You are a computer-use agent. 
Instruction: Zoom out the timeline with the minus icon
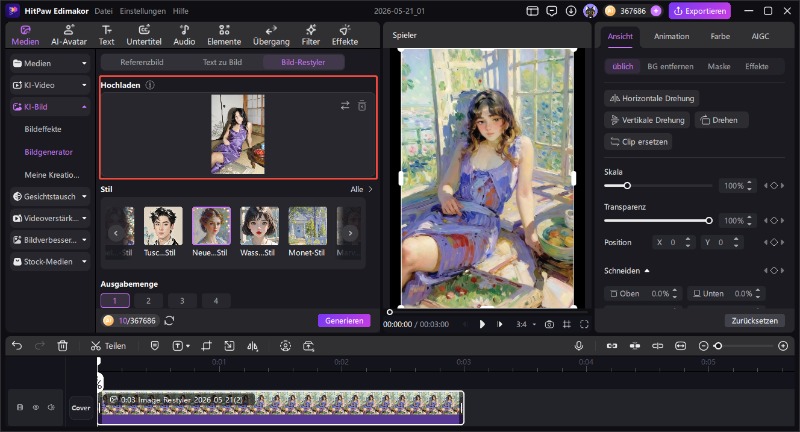point(704,346)
